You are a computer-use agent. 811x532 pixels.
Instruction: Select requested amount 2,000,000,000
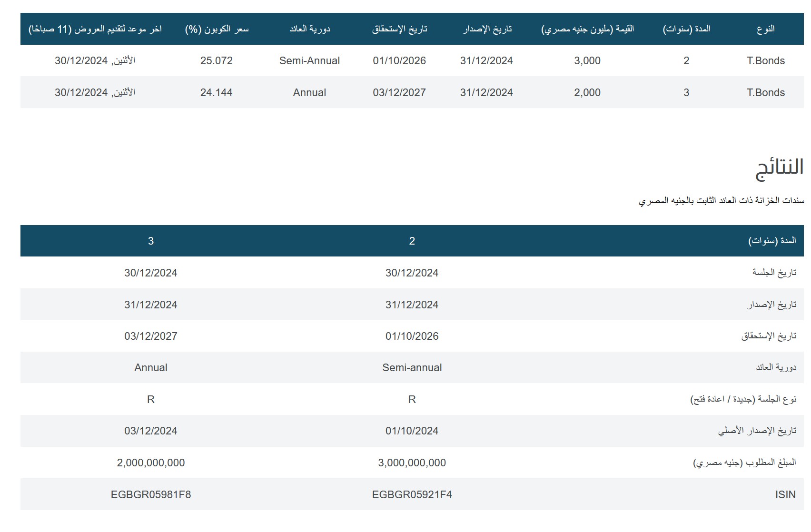tap(151, 463)
